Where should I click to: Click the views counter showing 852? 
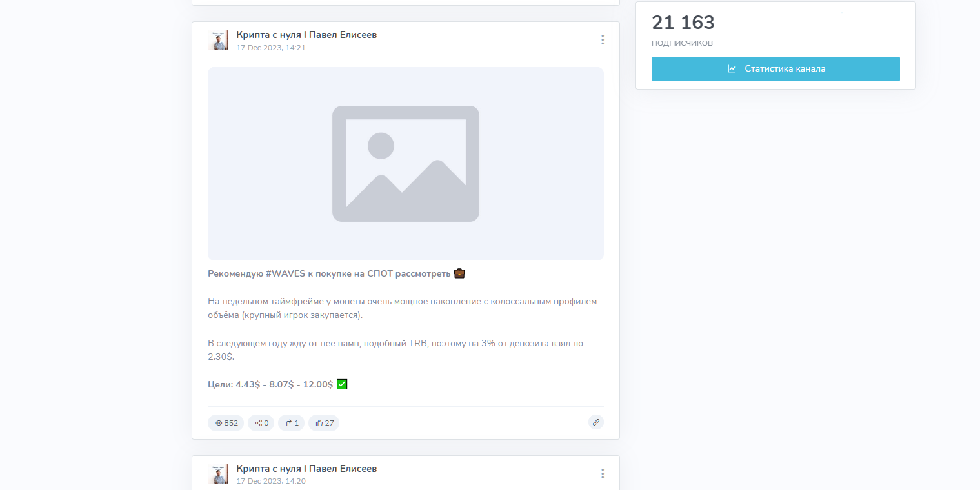point(226,423)
